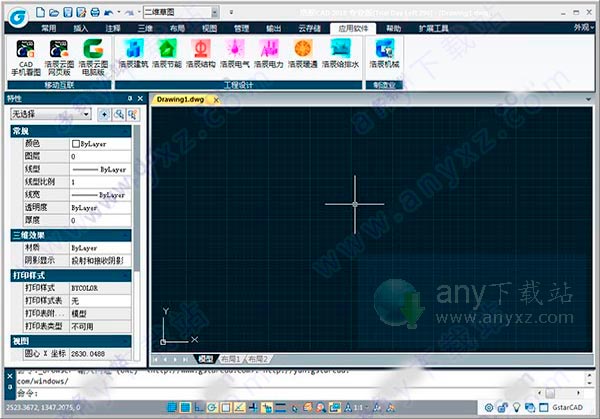Open the undo history dropdown arrow
Image resolution: width=600 pixels, height=419 pixels.
pos(119,13)
